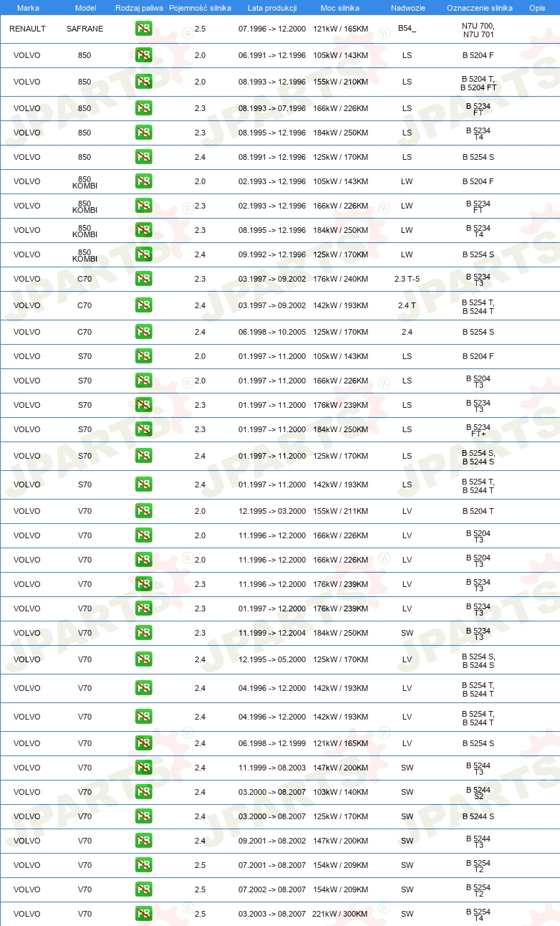Click fuel icon for S70 105kW / 143KM row

[x=143, y=356]
